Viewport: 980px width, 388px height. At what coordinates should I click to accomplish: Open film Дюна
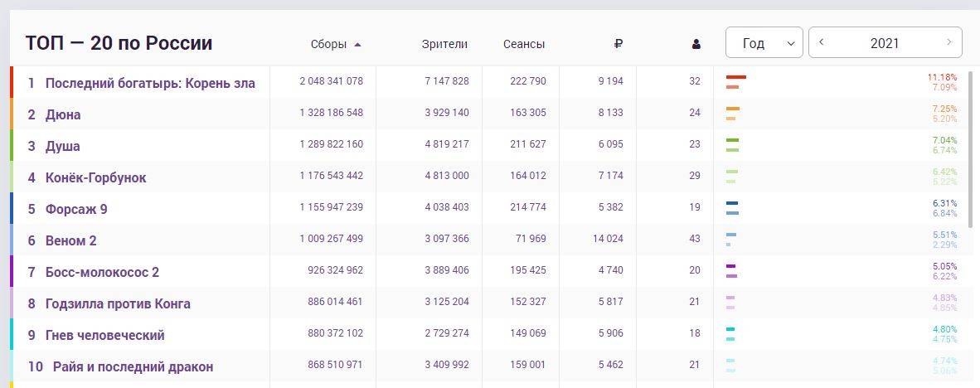tap(63, 115)
